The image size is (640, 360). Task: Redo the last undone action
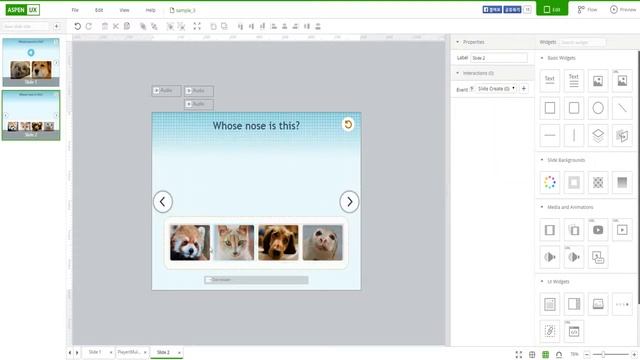pyautogui.click(x=89, y=27)
